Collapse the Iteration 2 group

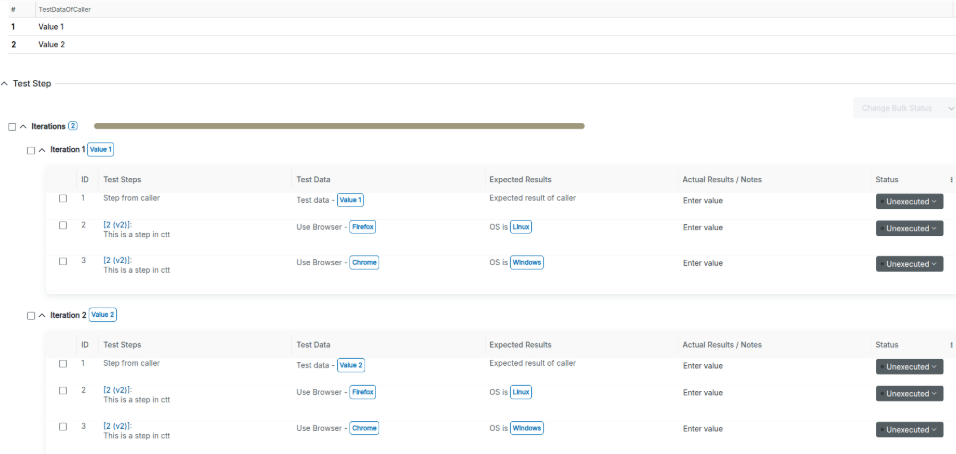click(x=42, y=316)
